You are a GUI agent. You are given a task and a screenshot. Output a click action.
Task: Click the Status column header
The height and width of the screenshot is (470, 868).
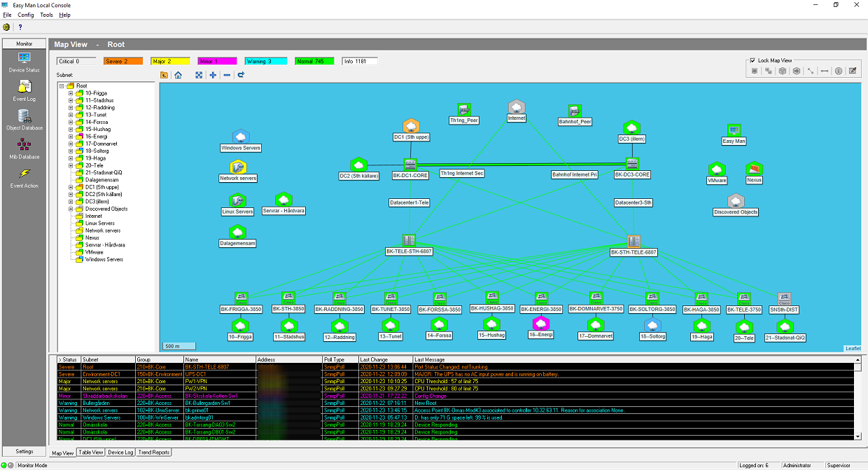coord(69,359)
